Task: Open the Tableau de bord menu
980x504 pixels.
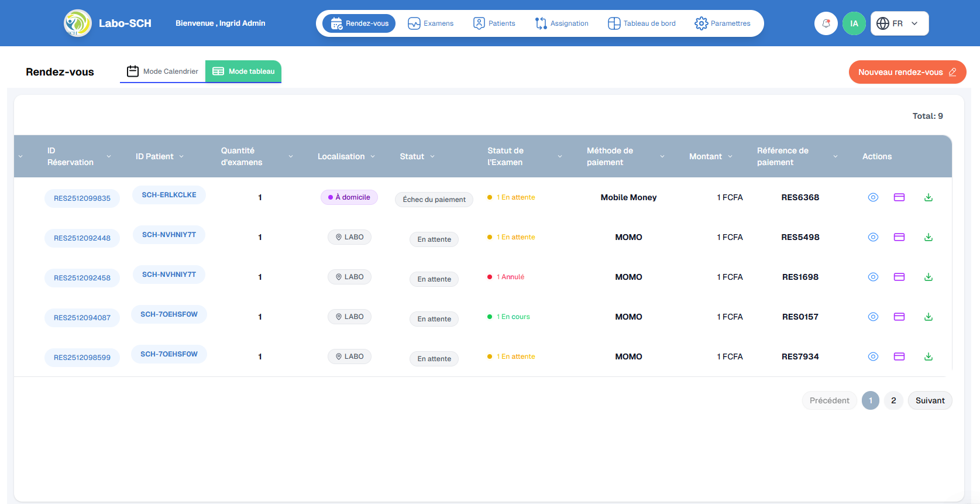Action: point(642,23)
